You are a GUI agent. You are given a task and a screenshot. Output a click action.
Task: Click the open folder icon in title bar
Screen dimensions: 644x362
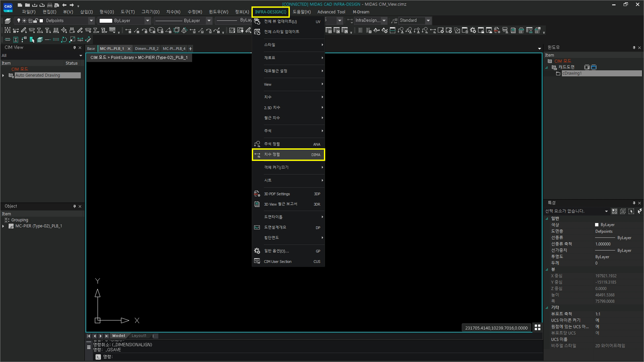coord(27,5)
